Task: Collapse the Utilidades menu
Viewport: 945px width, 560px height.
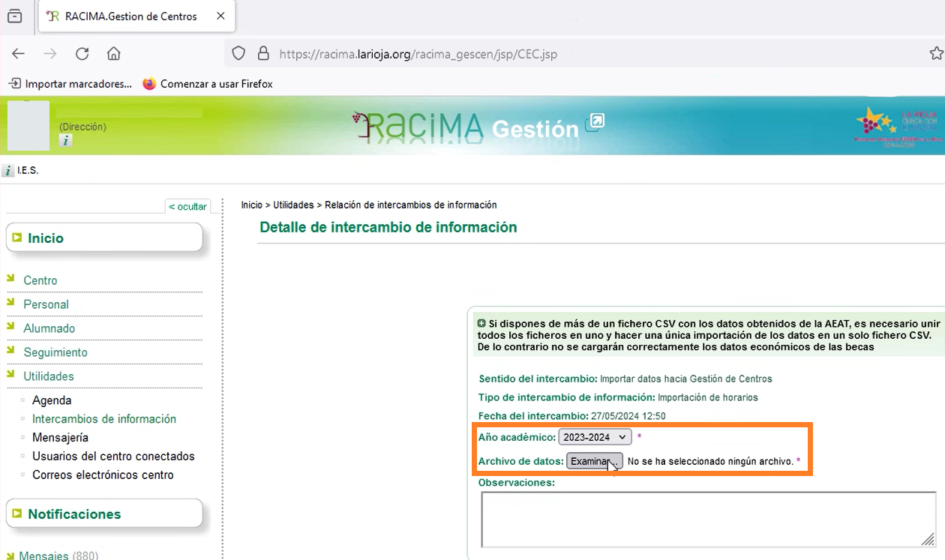Action: 48,376
